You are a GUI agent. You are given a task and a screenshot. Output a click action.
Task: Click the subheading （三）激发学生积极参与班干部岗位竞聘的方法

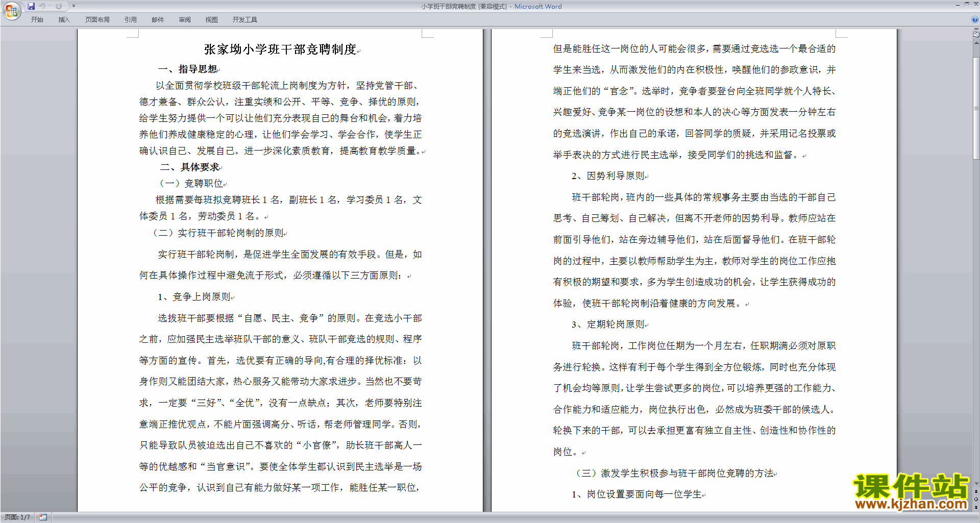tap(673, 474)
